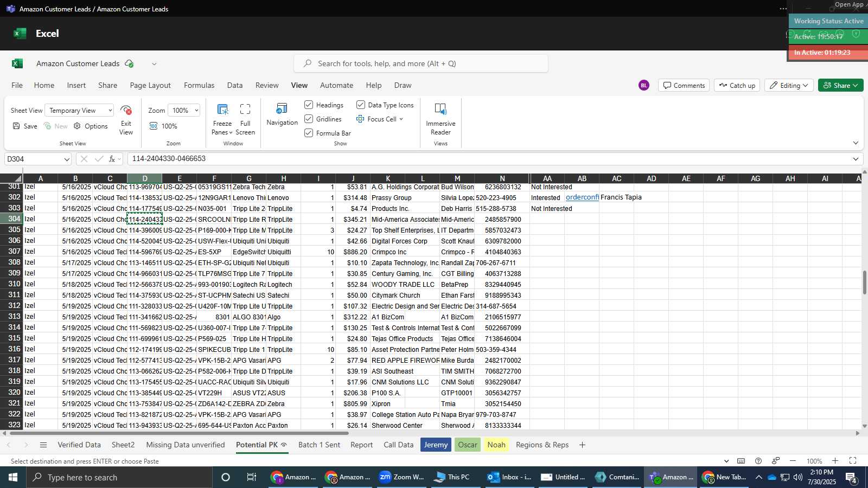868x488 pixels.
Task: Open the Comments pane
Action: 684,85
